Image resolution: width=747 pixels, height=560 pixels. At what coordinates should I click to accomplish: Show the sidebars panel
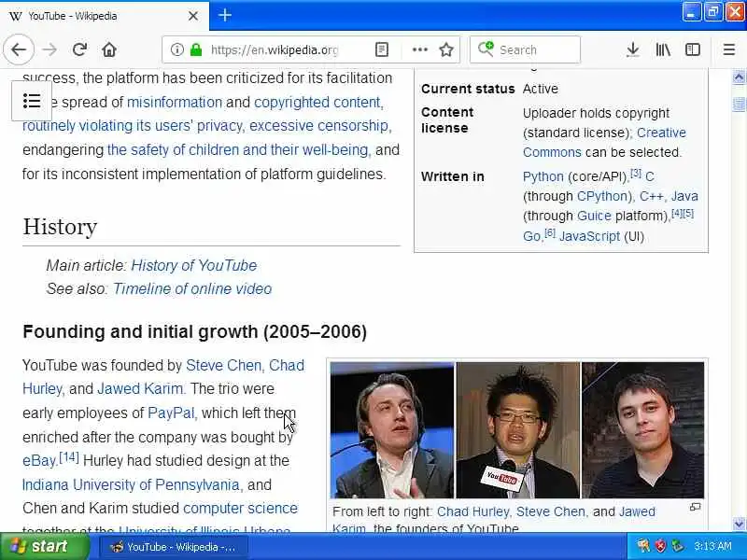(692, 49)
